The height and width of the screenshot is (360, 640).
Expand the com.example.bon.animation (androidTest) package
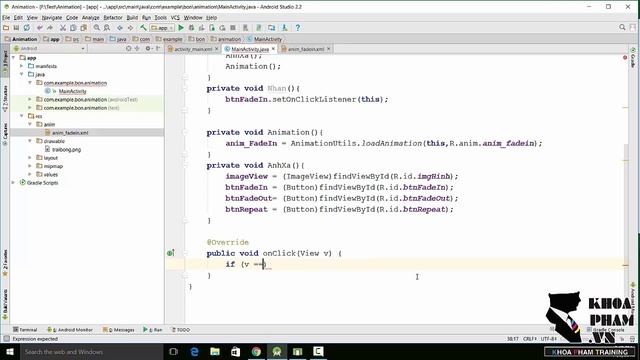coord(30,99)
